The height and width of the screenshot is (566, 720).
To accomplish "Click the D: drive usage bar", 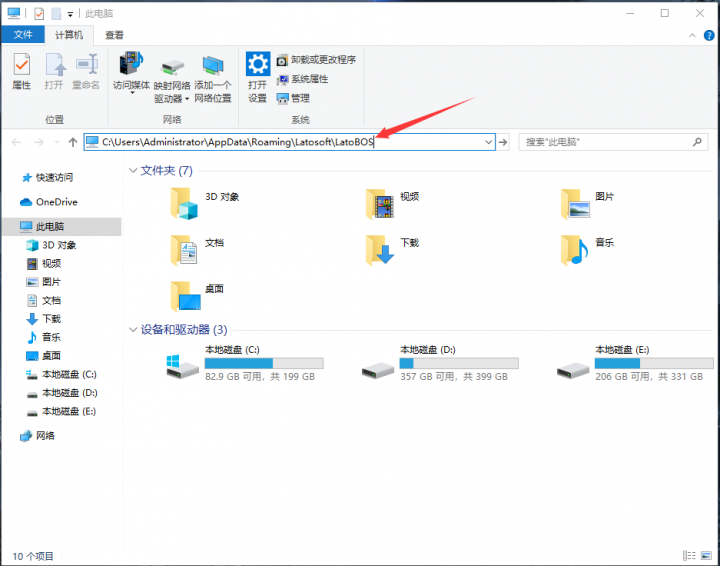I will click(459, 363).
